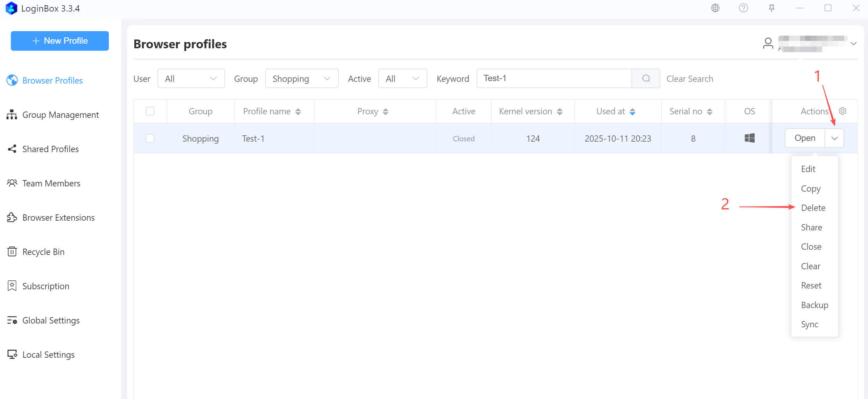Click the keyword search magnifier icon
Screen dimensions: 868x399
(646, 78)
